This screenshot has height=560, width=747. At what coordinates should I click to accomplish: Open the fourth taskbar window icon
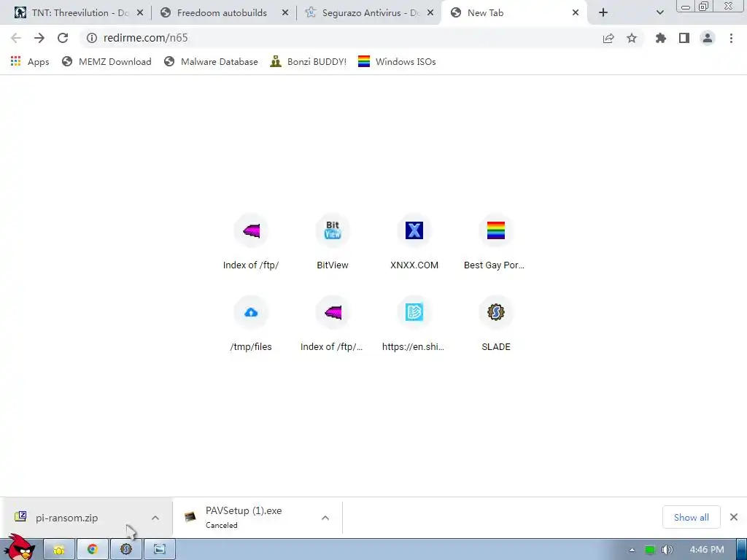(160, 550)
